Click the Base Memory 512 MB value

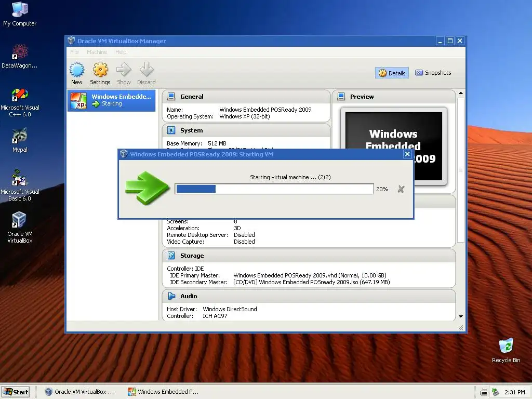pos(217,143)
